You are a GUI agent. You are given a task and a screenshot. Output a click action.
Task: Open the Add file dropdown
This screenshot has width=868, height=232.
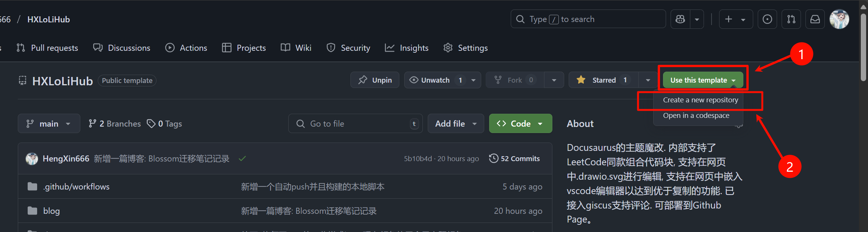[456, 124]
